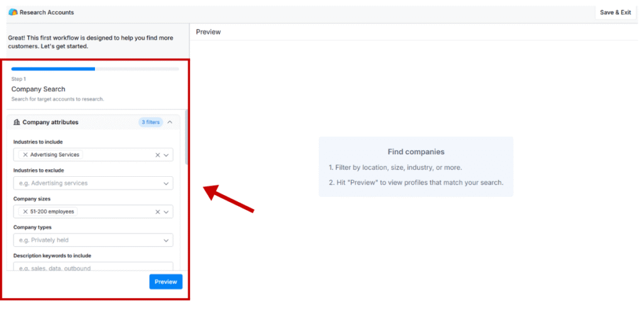
Task: Expand the Company sizes dropdown arrow
Action: click(x=167, y=211)
